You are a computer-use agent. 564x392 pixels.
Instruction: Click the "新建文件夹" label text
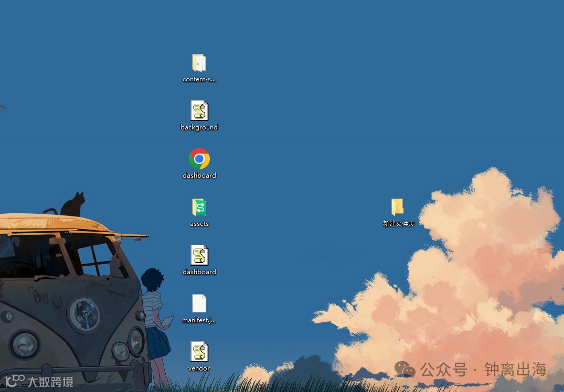pos(399,223)
